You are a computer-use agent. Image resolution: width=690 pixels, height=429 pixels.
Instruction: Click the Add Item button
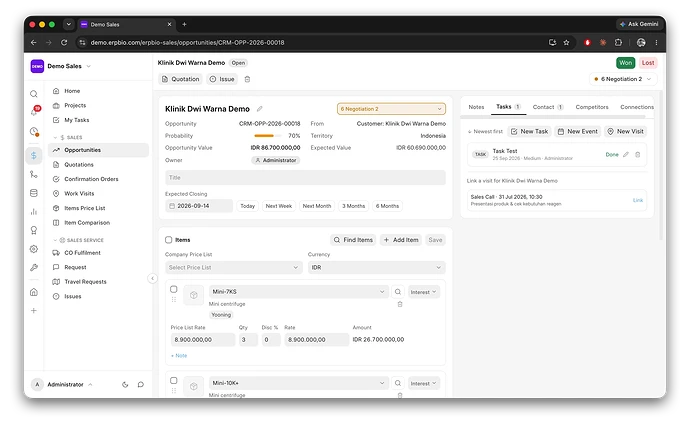coord(401,240)
